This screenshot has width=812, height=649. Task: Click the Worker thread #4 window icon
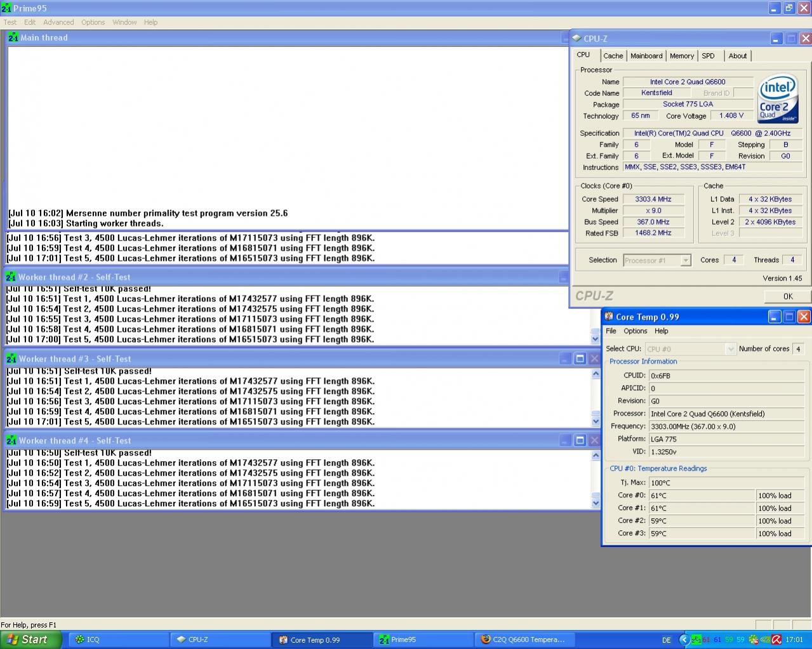[x=11, y=440]
